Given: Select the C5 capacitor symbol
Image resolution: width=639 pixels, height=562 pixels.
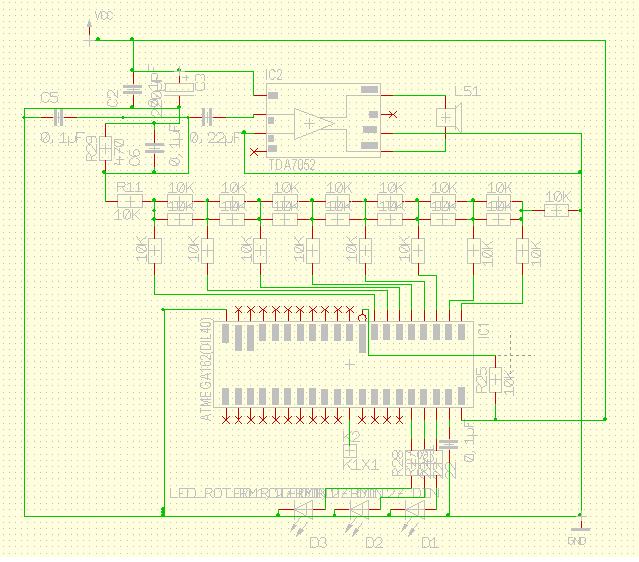Looking at the screenshot, I should [x=59, y=118].
